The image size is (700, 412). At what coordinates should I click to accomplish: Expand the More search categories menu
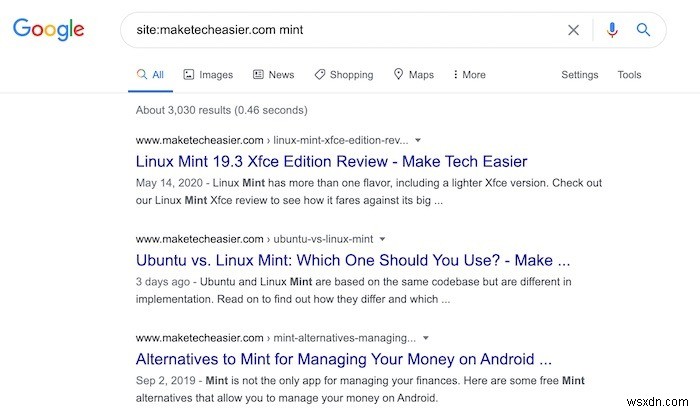click(469, 75)
